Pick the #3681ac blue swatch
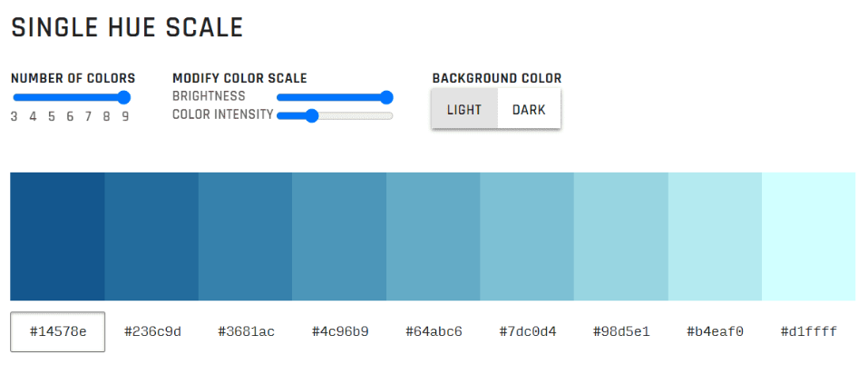Screen dimensions: 868x365 point(245,236)
